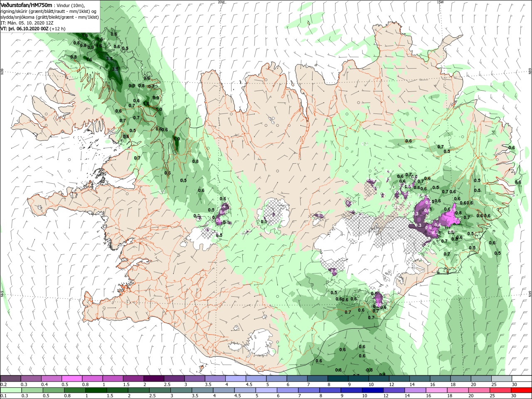Click the 20W longitude label
This screenshot has width=532, height=399.
pos(221,2)
